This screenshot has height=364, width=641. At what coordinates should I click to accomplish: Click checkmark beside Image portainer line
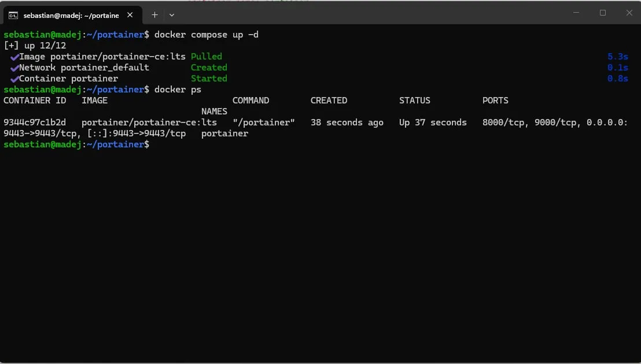[14, 57]
